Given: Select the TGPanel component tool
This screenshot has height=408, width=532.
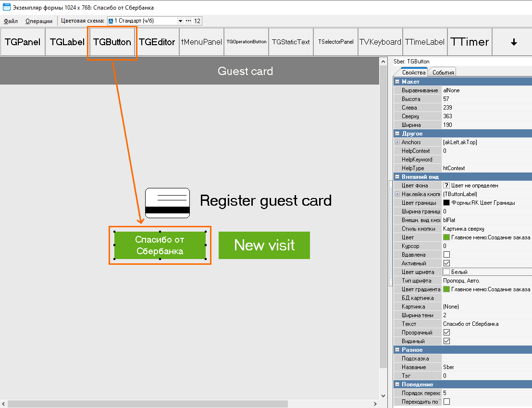Looking at the screenshot, I should 23,42.
